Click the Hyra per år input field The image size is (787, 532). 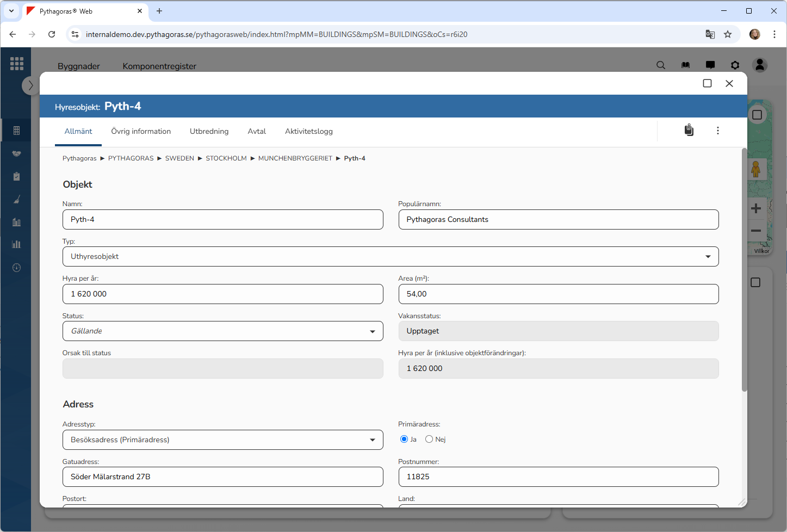click(222, 294)
